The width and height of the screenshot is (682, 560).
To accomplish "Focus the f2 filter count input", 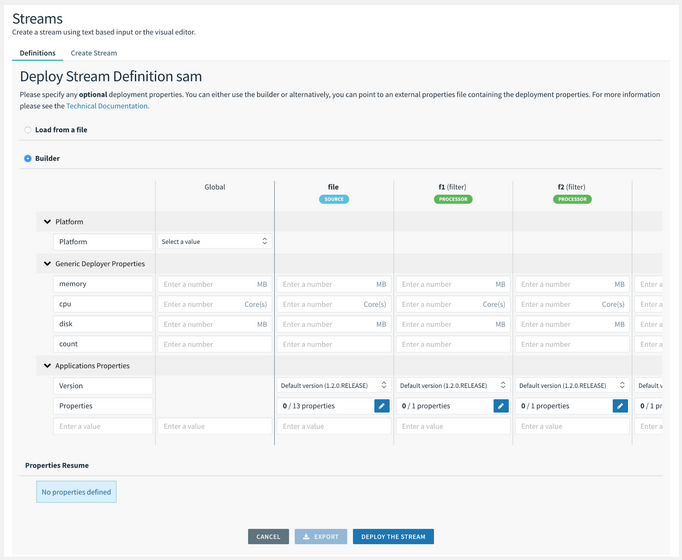I will click(572, 344).
